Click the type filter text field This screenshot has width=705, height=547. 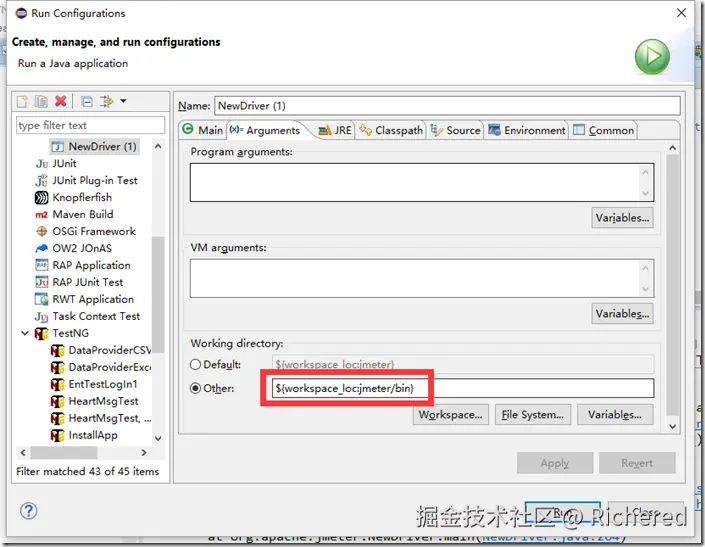tap(90, 125)
